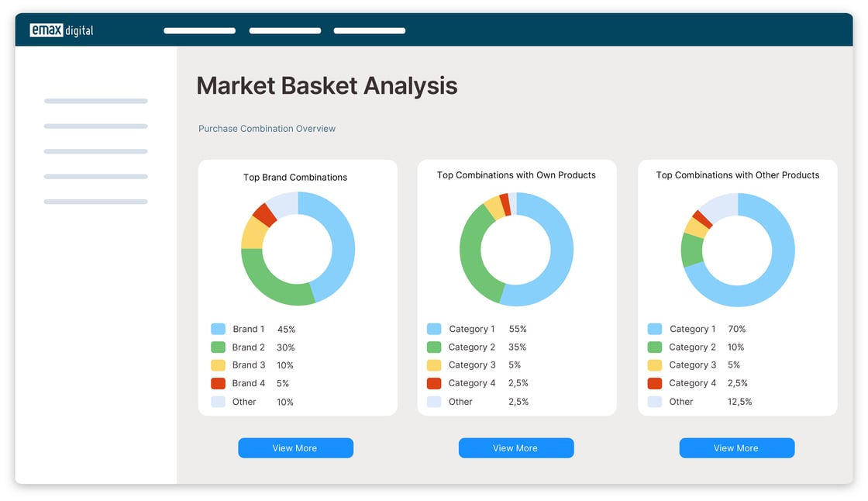Click the Category 2 swatch in Other Products legend
Viewport: 868px width, 501px height.
click(655, 347)
